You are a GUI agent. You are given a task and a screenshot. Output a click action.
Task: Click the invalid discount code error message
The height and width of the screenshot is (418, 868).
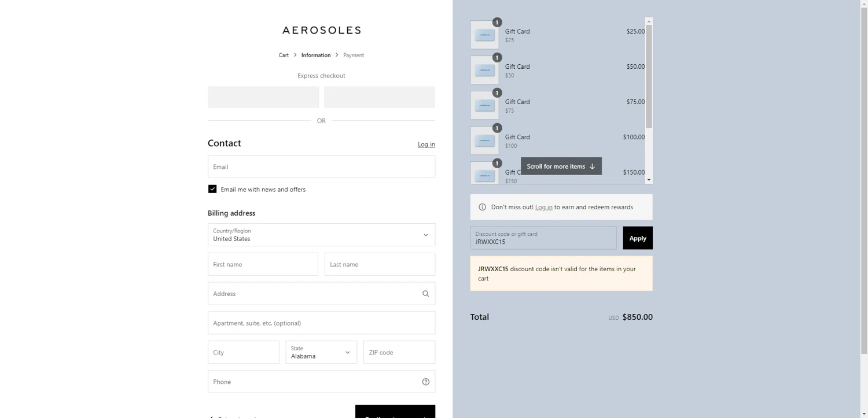[561, 273]
